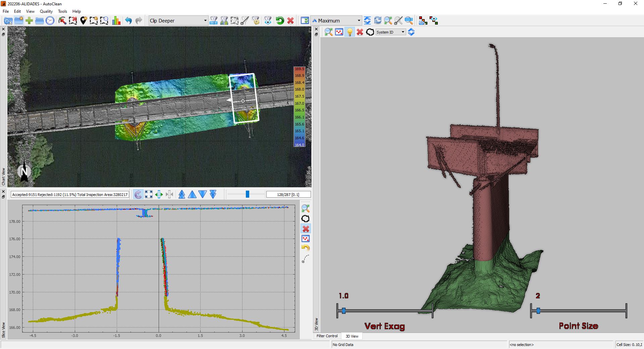
Task: Click the accepted/rejected statistics bar
Action: pyautogui.click(x=69, y=194)
